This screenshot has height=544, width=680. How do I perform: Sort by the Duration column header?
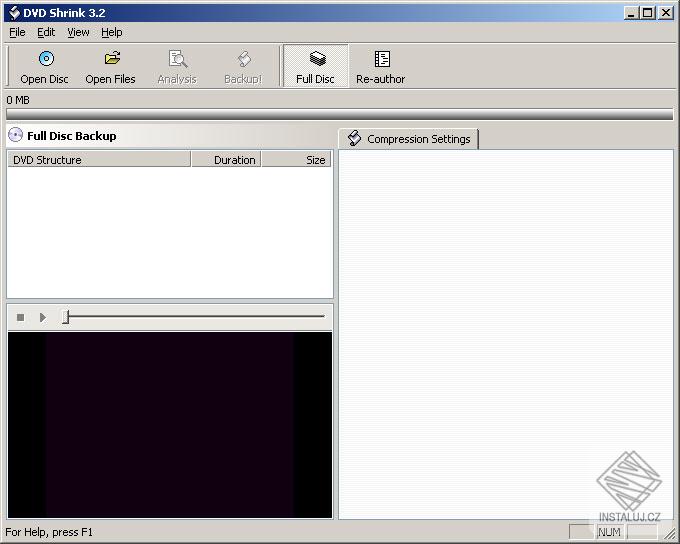(x=226, y=160)
